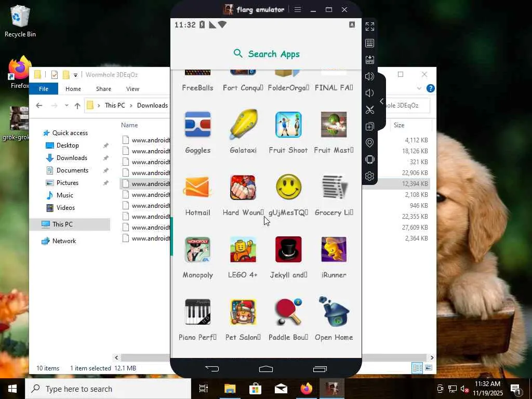The width and height of the screenshot is (532, 399).
Task: Click the Search Apps field
Action: (266, 54)
